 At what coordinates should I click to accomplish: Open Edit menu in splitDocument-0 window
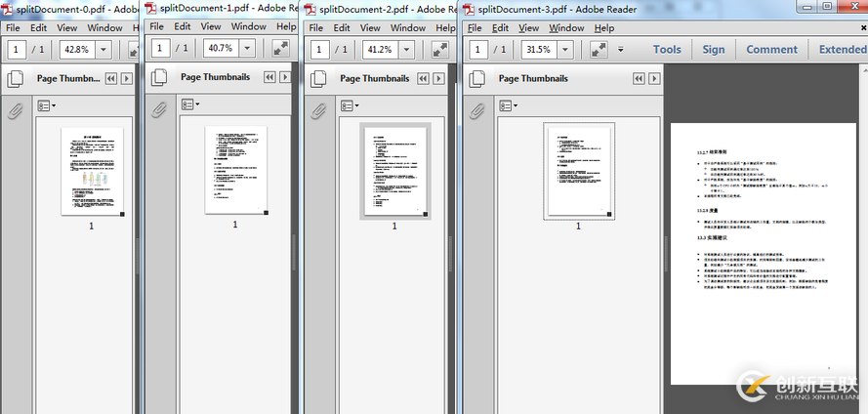(38, 27)
